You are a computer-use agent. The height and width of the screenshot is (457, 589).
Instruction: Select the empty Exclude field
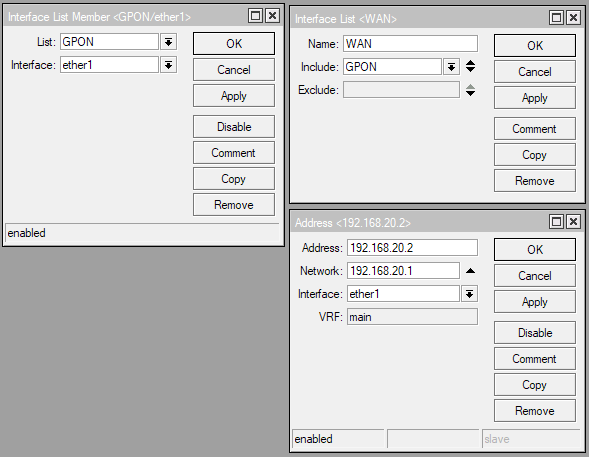[x=401, y=90]
